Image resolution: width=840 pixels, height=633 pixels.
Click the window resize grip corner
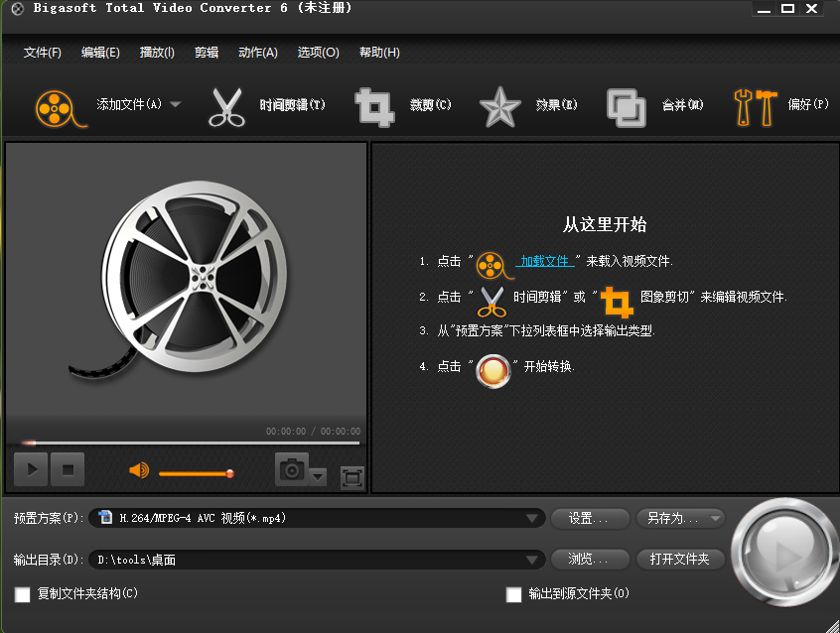(x=832, y=625)
